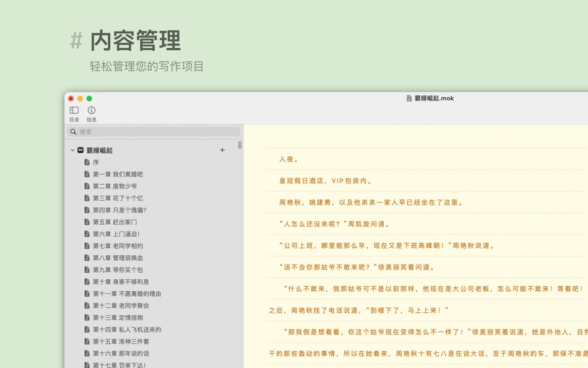Click document icon beside 第十二章 老同学聚会
588x368 pixels.
click(87, 305)
